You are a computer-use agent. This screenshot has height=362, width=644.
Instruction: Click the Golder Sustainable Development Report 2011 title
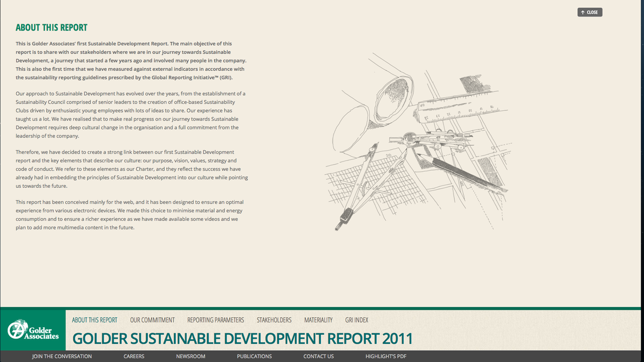coord(242,339)
